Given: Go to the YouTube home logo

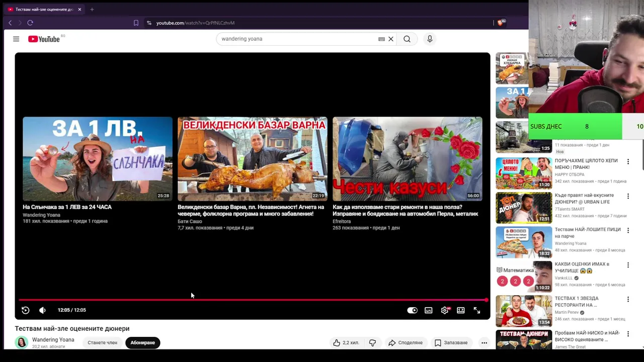Looking at the screenshot, I should pyautogui.click(x=44, y=39).
